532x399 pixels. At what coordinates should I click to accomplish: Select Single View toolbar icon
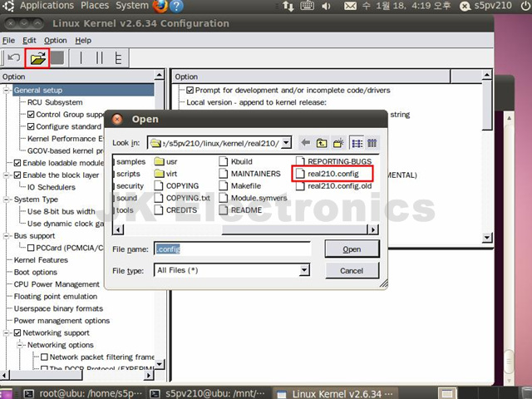point(81,58)
